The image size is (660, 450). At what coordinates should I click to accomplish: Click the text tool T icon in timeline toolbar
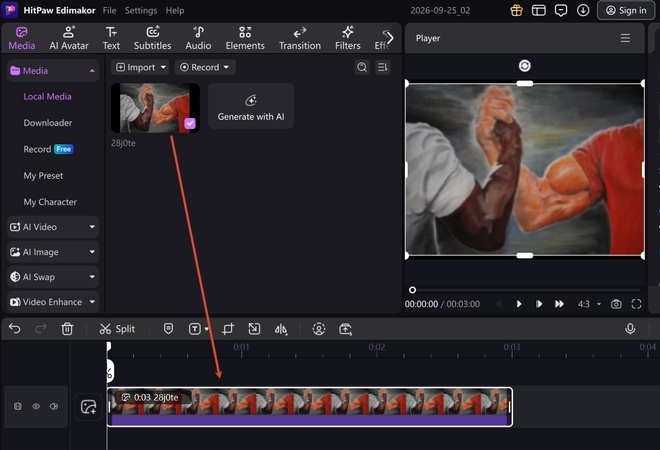[x=194, y=329]
